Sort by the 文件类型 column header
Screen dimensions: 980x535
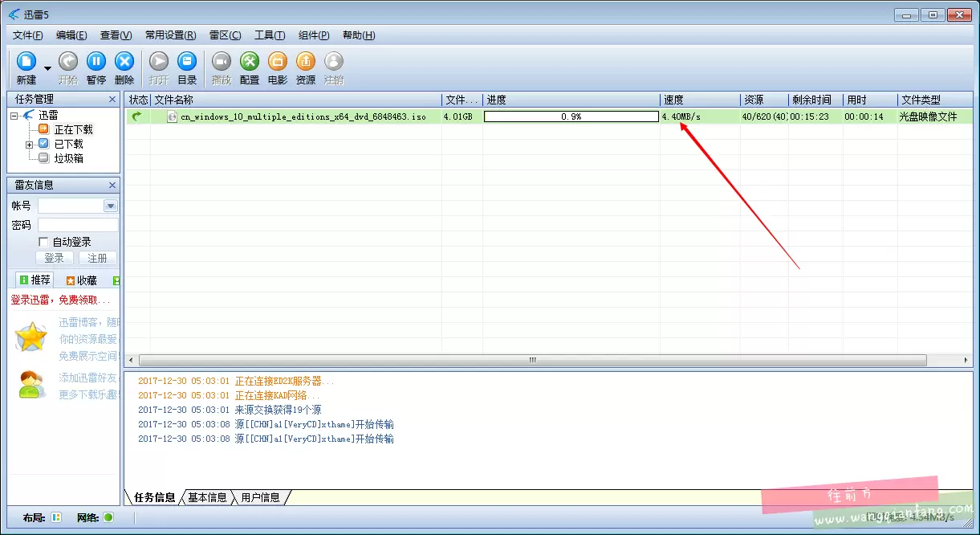[935, 100]
